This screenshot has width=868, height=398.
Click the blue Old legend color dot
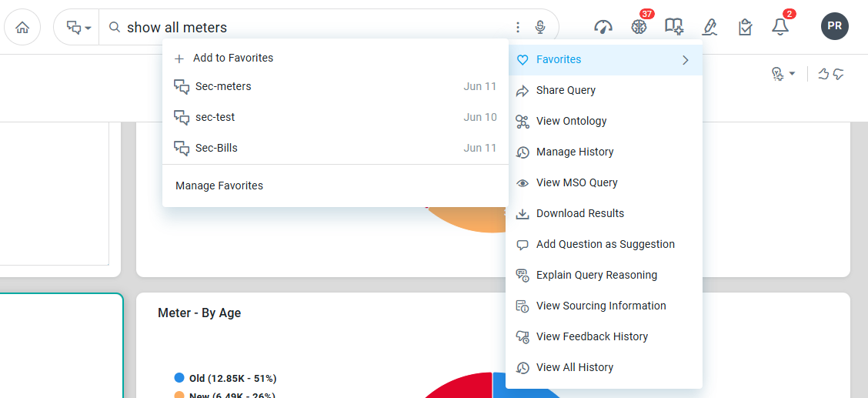click(179, 378)
